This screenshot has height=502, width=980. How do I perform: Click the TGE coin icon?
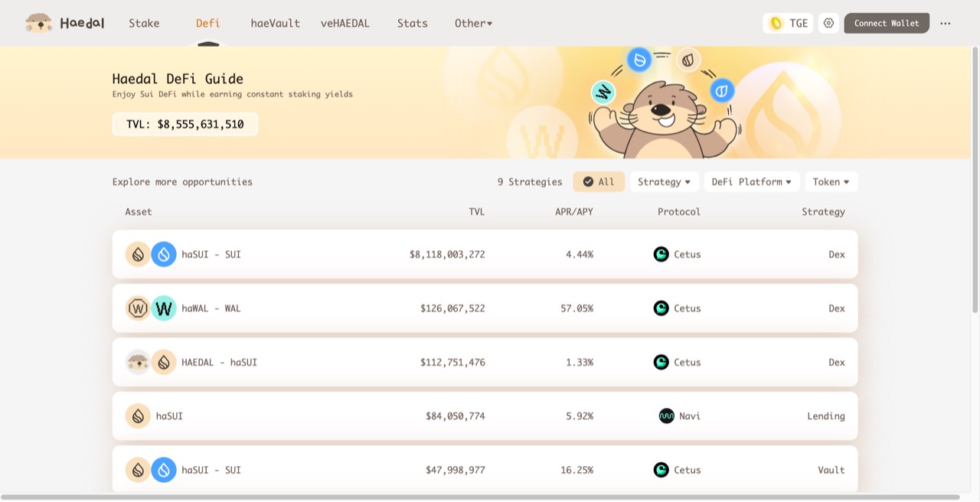point(776,23)
